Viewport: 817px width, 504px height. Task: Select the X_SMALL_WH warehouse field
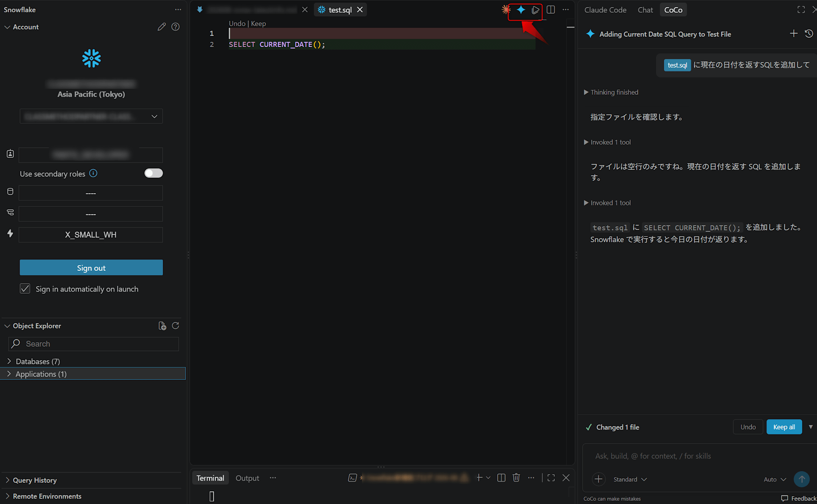pyautogui.click(x=91, y=235)
